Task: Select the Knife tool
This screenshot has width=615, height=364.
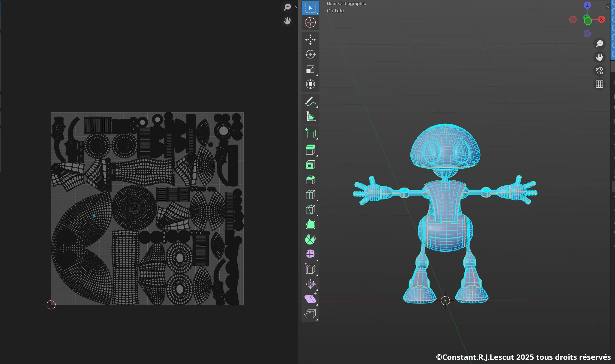Action: click(310, 209)
